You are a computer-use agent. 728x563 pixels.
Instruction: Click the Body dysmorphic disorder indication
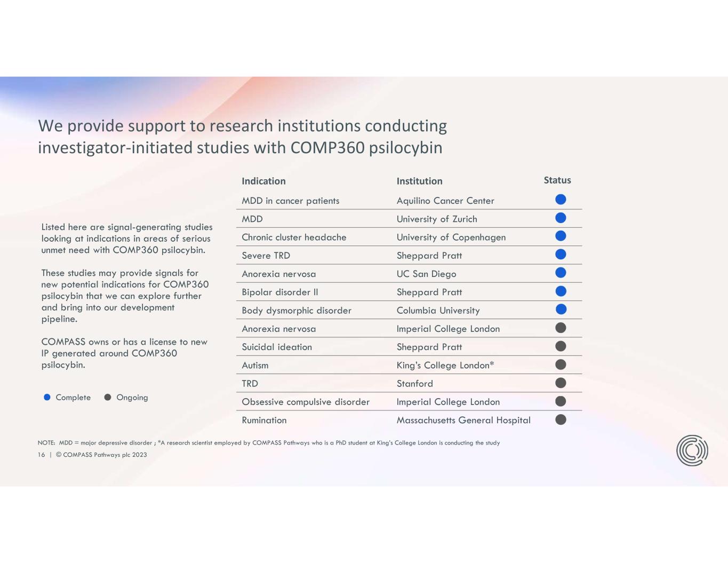pos(297,311)
